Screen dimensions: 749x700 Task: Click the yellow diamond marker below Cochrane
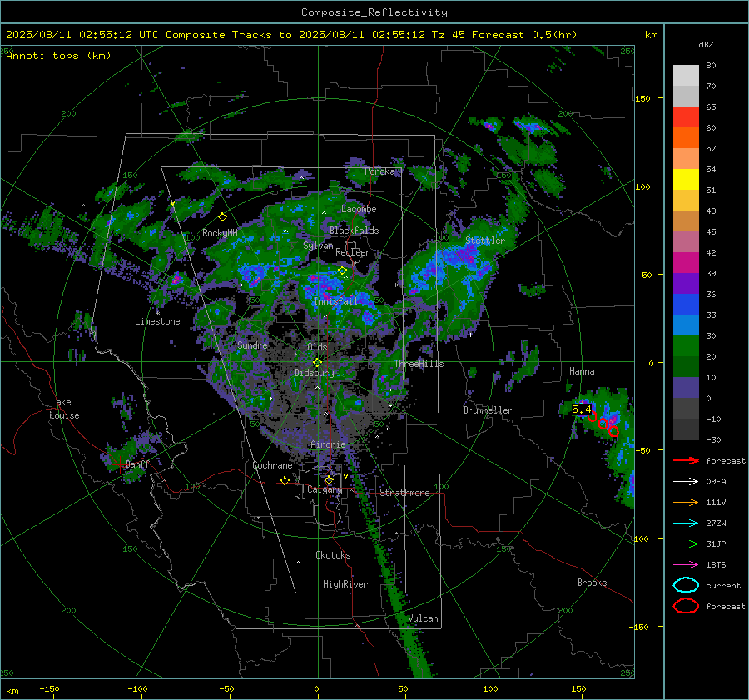point(285,481)
